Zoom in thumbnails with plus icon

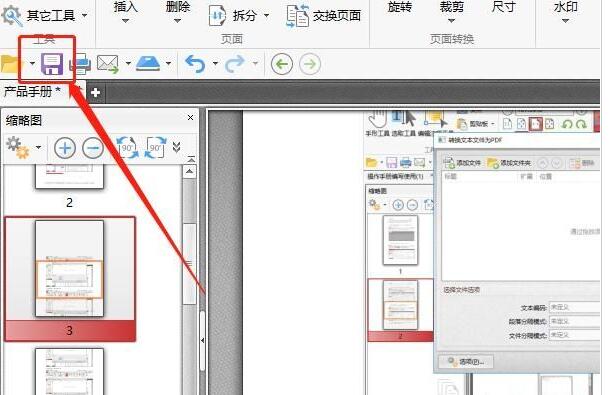65,148
